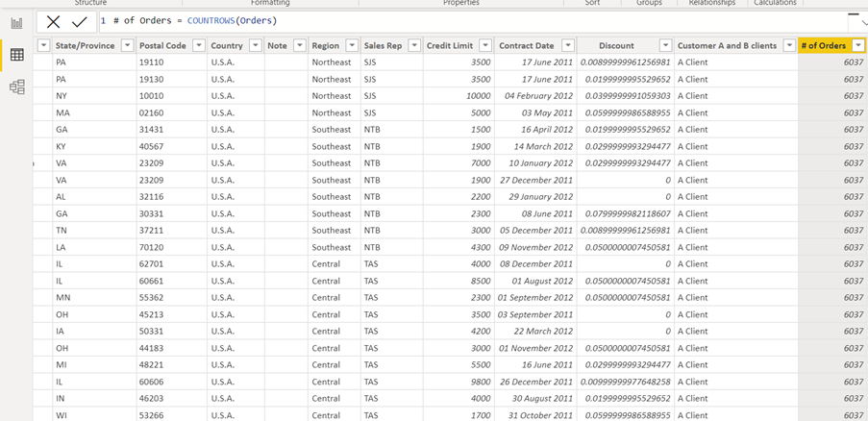Select the Discount column header
The image size is (868, 421).
pyautogui.click(x=615, y=45)
